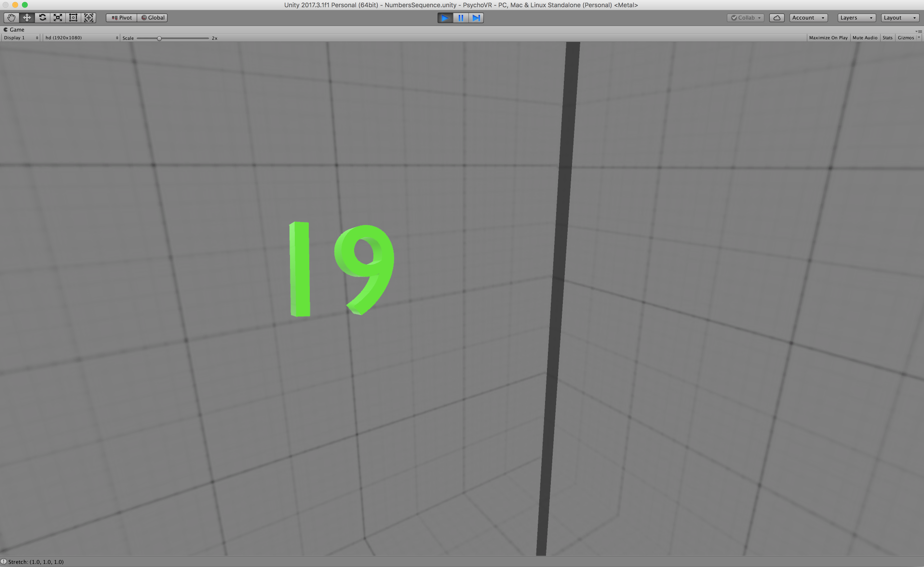Viewport: 924px width, 567px height.
Task: Open the Display 1 dropdown
Action: click(x=21, y=38)
